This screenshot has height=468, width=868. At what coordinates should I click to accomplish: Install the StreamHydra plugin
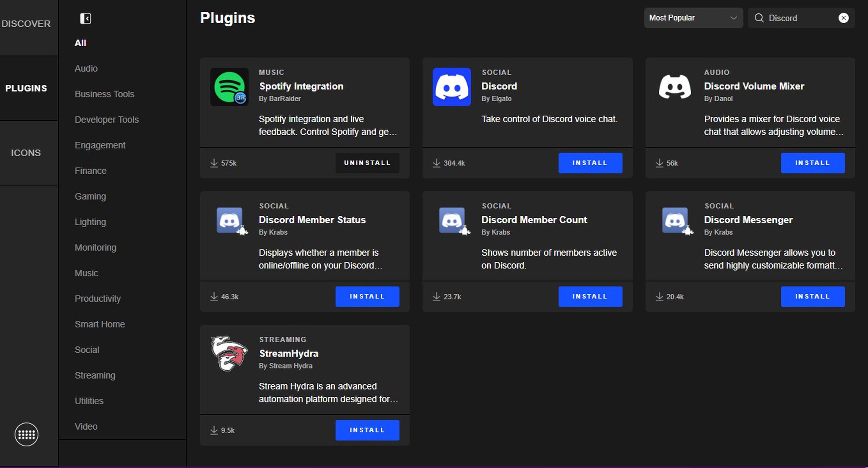367,430
